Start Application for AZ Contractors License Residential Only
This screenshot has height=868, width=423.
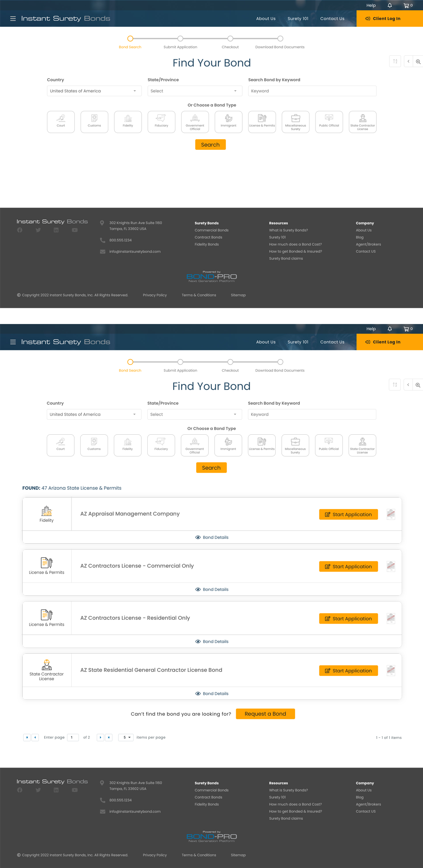[x=348, y=618]
